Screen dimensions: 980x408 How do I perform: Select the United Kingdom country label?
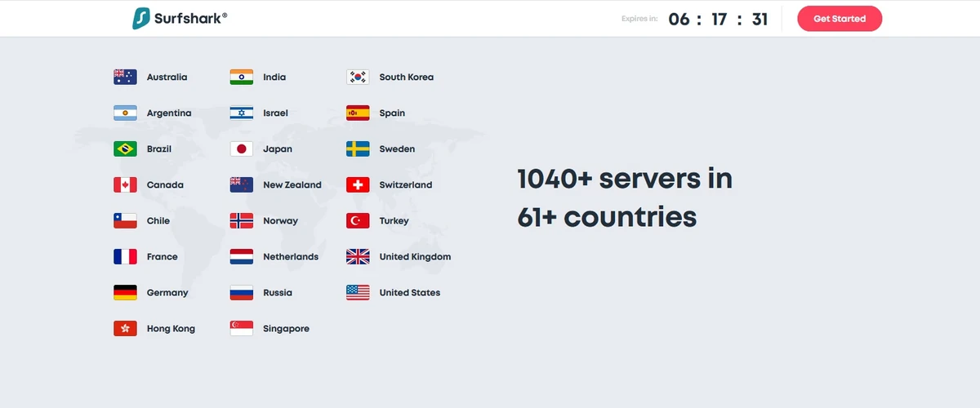point(415,257)
